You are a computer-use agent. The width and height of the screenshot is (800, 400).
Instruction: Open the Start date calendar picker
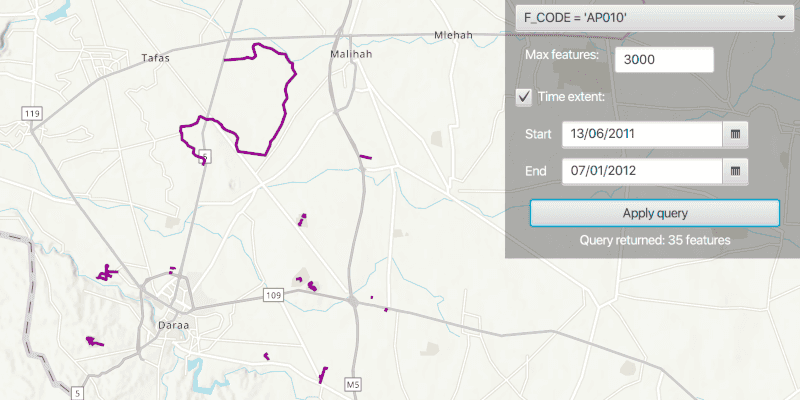[735, 134]
